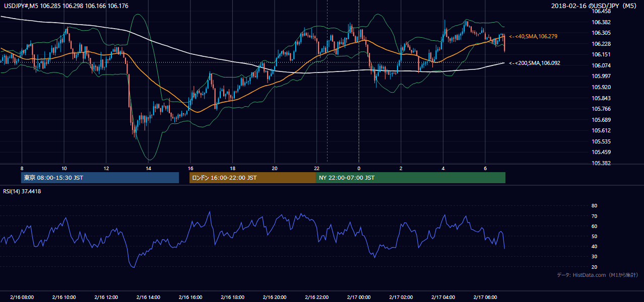Screen dimensions: 644x302
Task: Click price axis value 106.074
Action: [x=602, y=65]
